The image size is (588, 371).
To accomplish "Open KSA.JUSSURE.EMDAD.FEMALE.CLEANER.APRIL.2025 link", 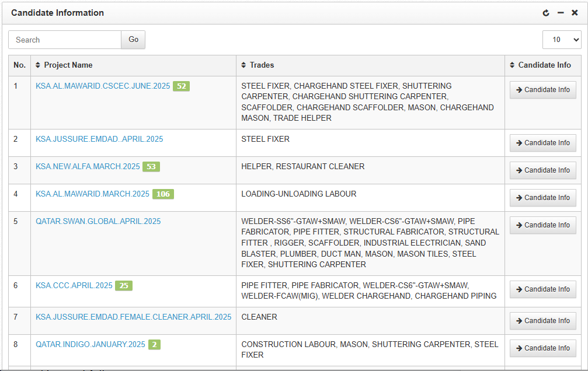I will [x=133, y=317].
